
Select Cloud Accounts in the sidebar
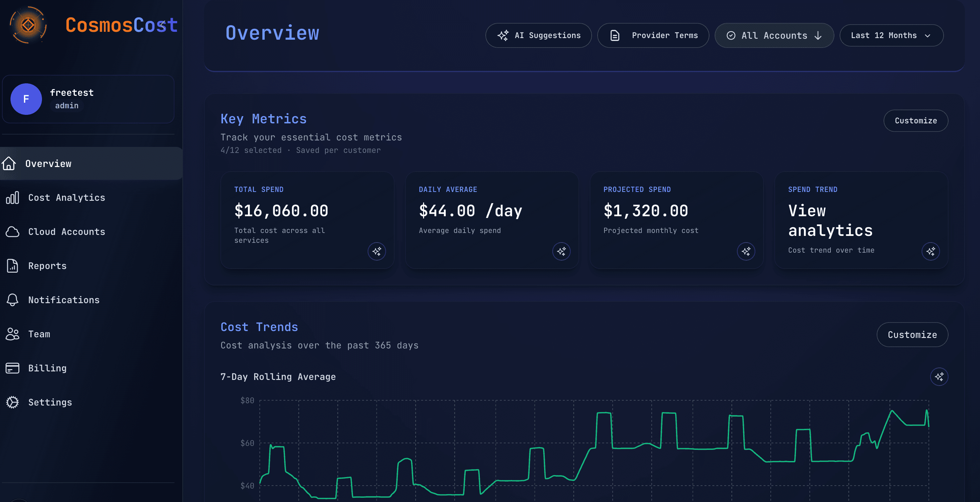click(x=67, y=232)
